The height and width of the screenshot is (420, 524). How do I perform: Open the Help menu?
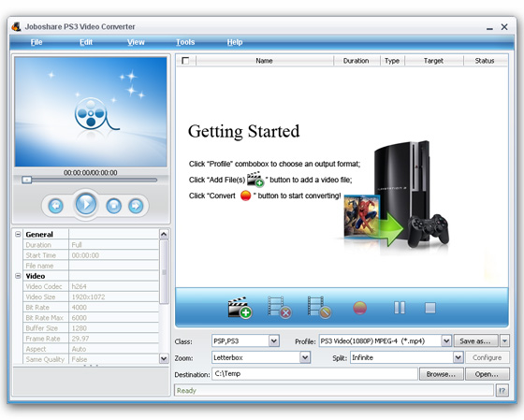[235, 42]
